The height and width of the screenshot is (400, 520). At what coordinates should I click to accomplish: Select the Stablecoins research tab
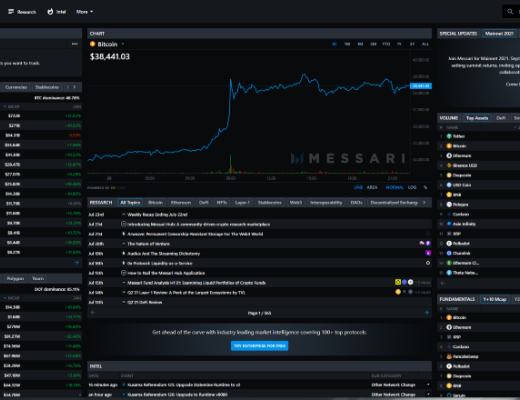click(270, 202)
